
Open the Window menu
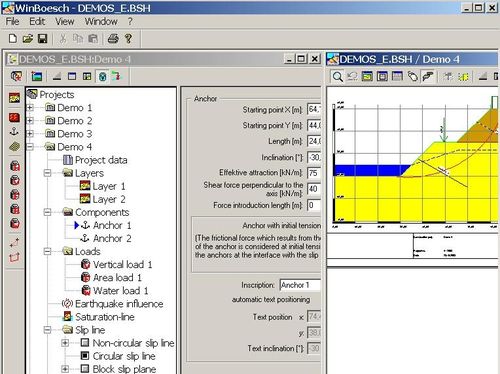point(101,22)
